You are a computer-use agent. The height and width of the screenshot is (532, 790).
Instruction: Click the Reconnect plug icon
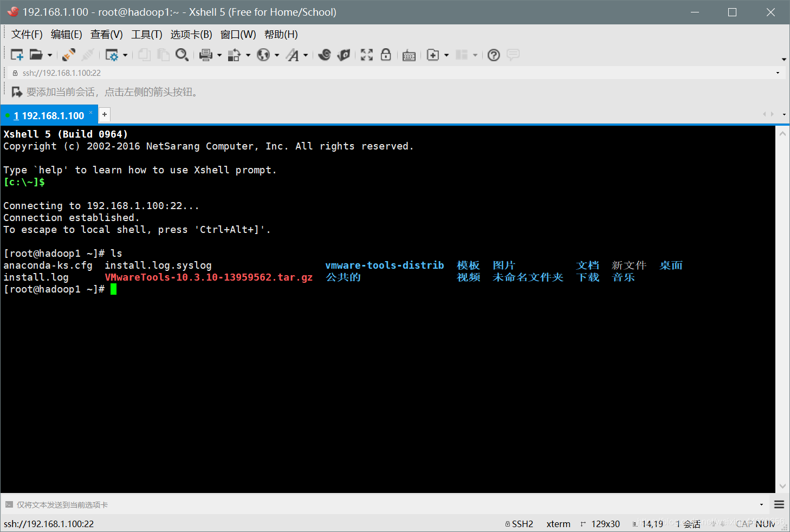[69, 55]
